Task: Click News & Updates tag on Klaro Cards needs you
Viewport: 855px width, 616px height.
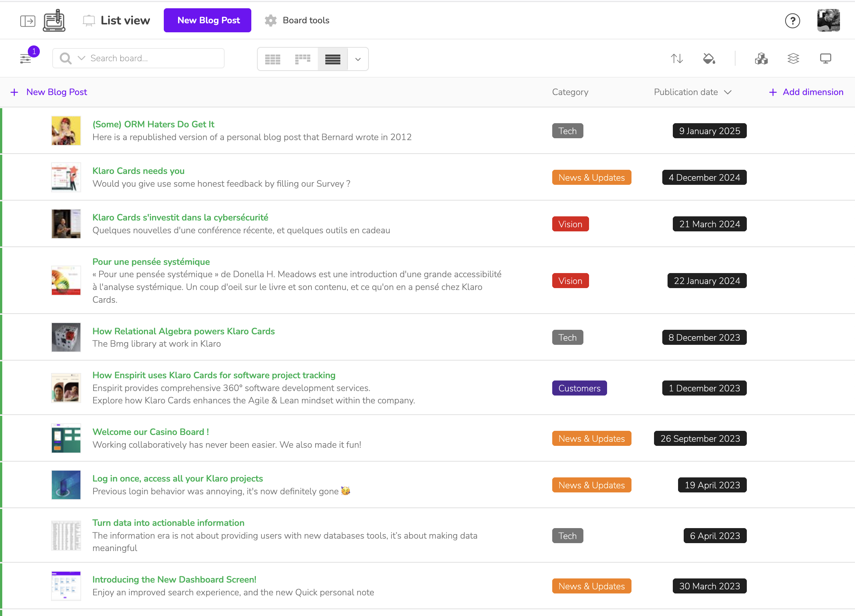Action: 592,178
